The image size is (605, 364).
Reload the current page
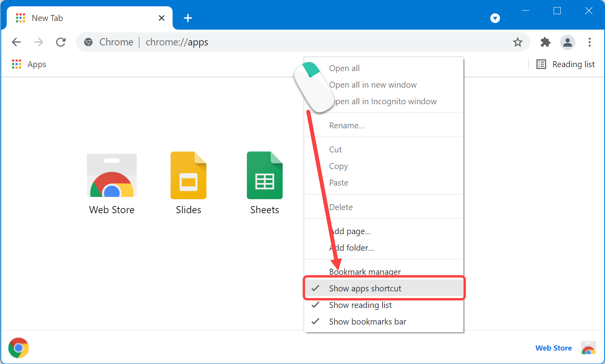click(x=61, y=42)
